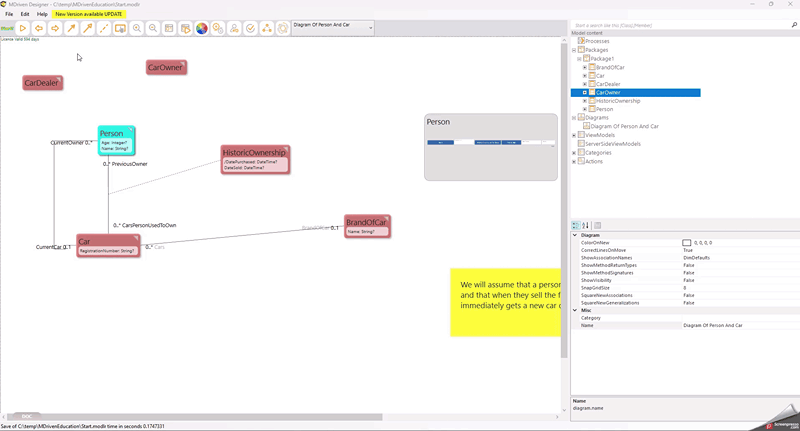Click the checkmark validate model icon
This screenshot has height=431, width=800.
pos(250,28)
